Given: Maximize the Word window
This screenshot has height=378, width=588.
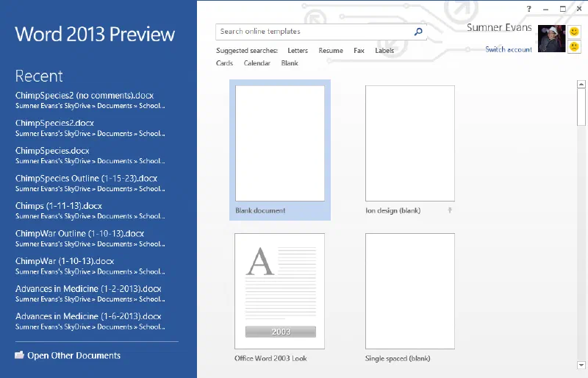Looking at the screenshot, I should (x=563, y=9).
